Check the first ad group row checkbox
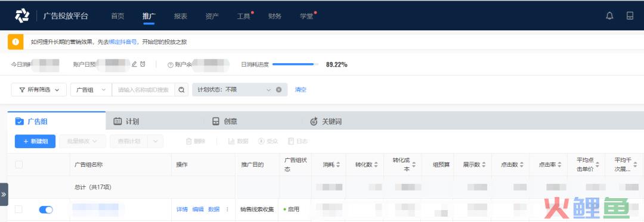644x222 pixels. [x=19, y=210]
